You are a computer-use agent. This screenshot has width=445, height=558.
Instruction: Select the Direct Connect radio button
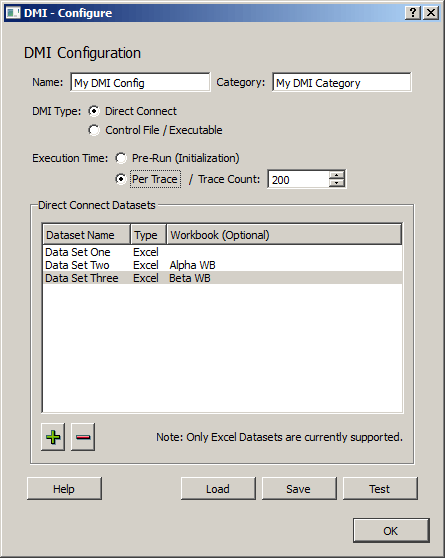[94, 111]
